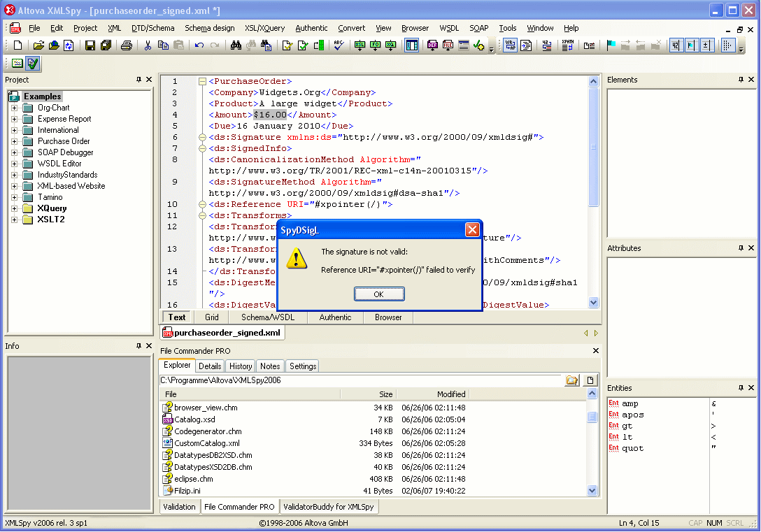761x532 pixels.
Task: Expand the SOAP Debugger folder node
Action: pos(14,152)
